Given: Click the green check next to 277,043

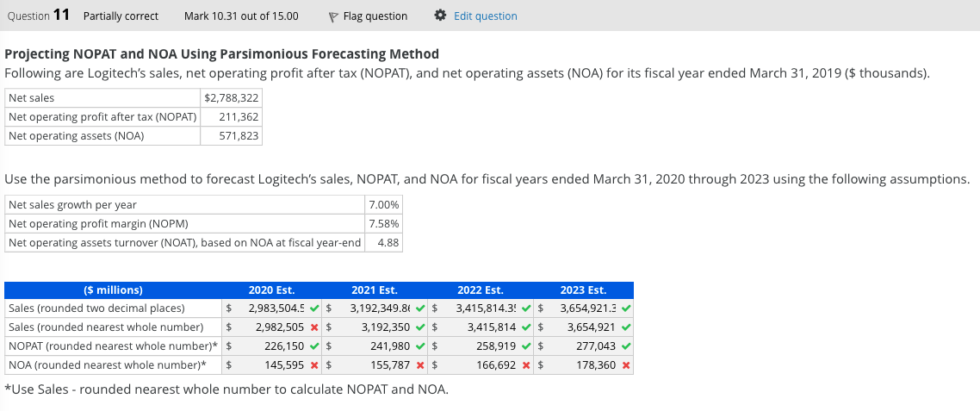Looking at the screenshot, I should tap(625, 346).
